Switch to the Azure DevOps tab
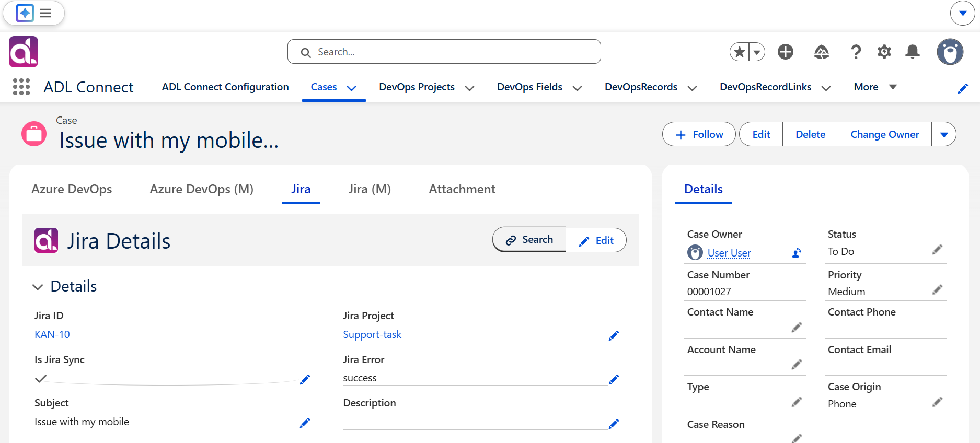The image size is (980, 443). pyautogui.click(x=72, y=189)
